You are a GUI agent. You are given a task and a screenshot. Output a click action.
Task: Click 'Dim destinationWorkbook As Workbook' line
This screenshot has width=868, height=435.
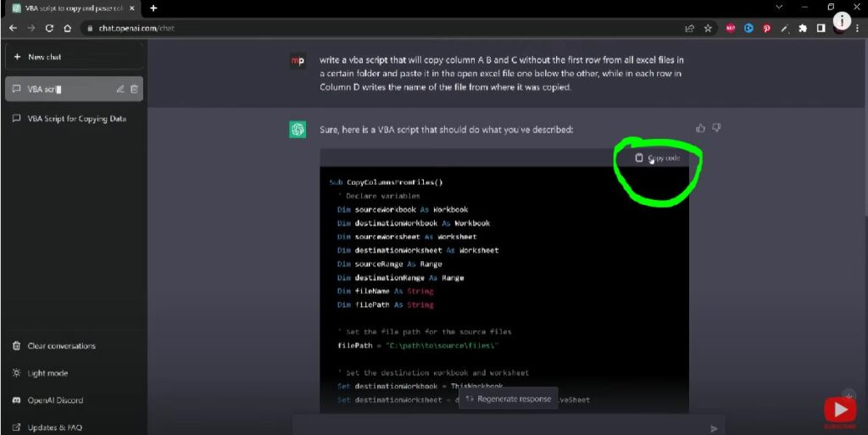[x=414, y=224]
